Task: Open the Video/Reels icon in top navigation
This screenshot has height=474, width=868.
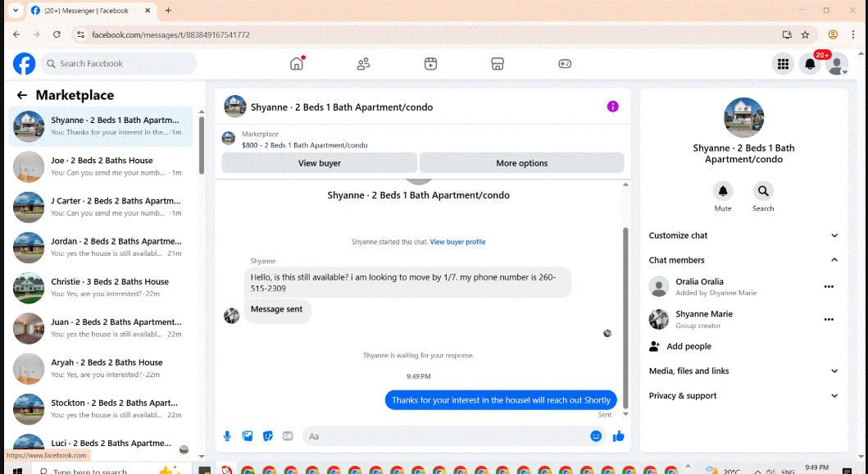Action: [x=430, y=64]
